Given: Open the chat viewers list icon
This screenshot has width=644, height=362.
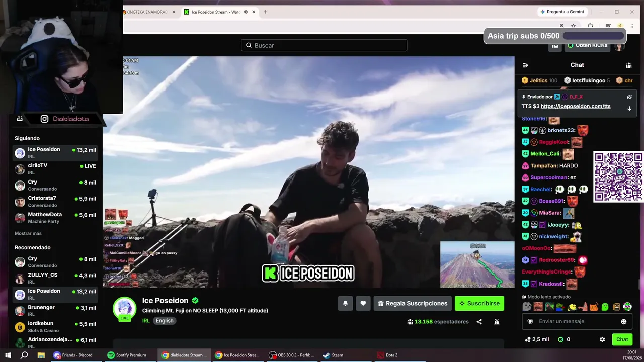Looking at the screenshot, I should 628,65.
